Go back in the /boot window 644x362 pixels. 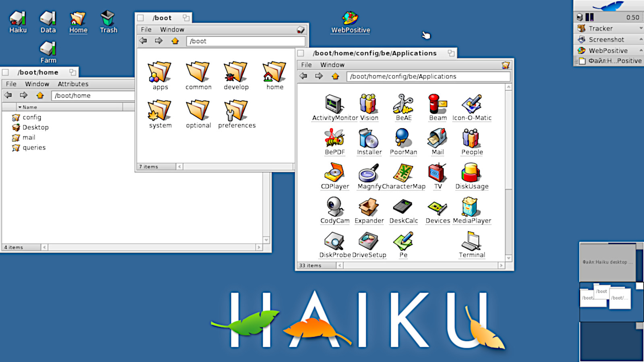(143, 41)
